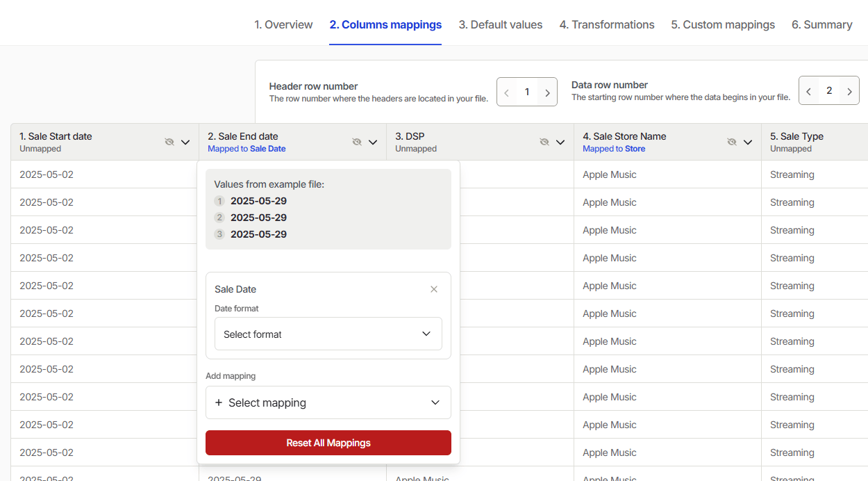
Task: Click the Date format label
Action: [237, 309]
